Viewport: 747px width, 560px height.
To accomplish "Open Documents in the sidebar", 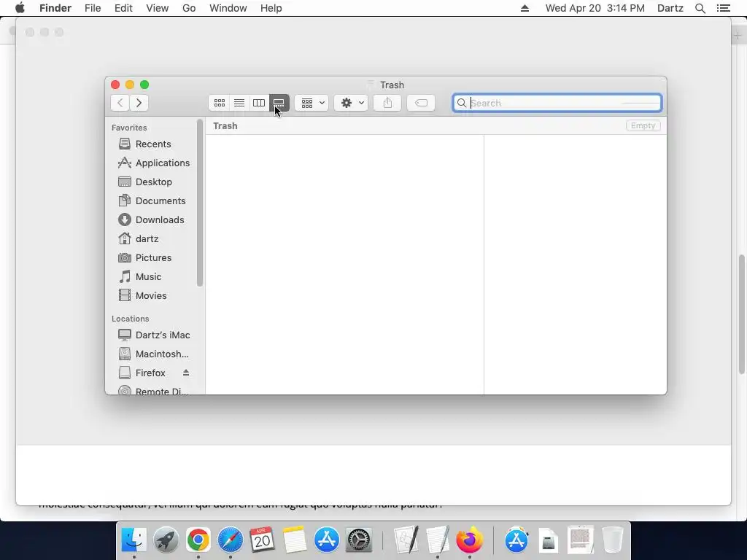I will (152, 201).
